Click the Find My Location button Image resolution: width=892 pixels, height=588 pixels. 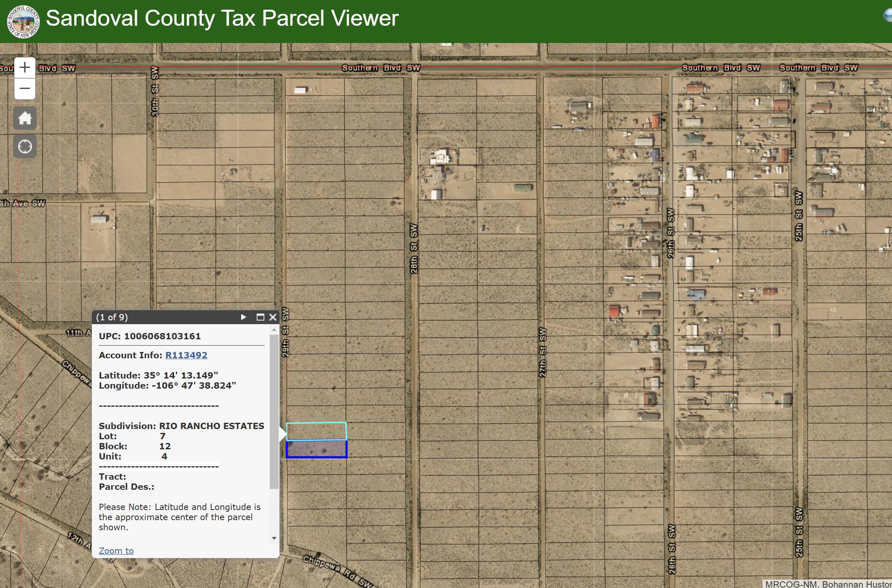pyautogui.click(x=25, y=147)
